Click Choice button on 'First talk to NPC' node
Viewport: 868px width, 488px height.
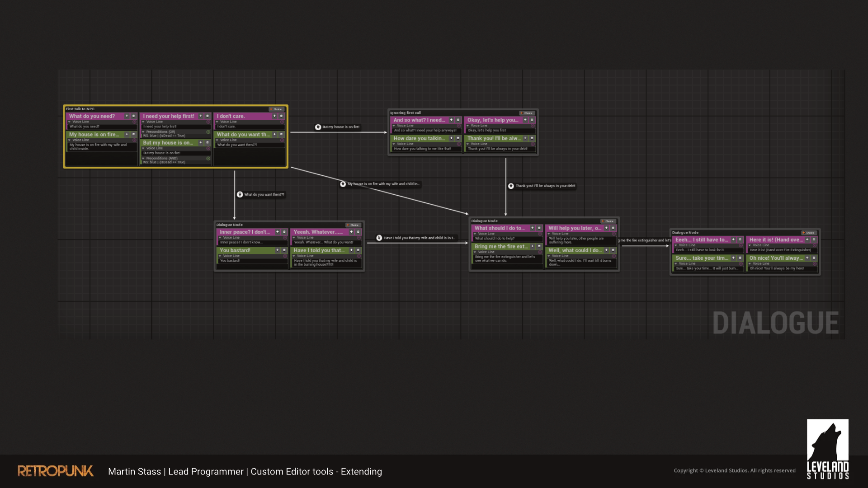(x=276, y=109)
